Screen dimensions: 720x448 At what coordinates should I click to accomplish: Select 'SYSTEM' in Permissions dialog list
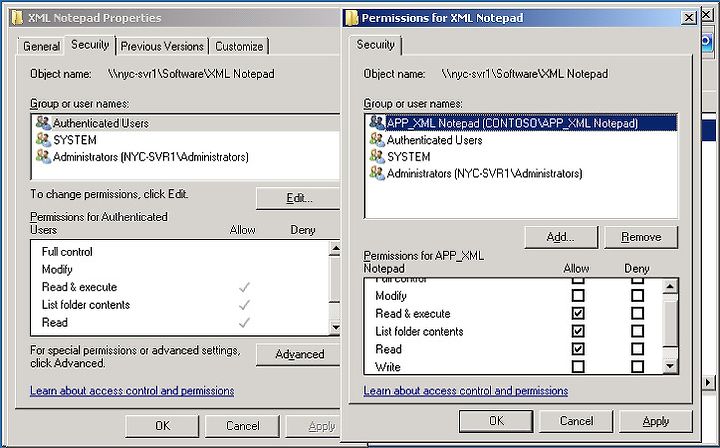point(522,157)
